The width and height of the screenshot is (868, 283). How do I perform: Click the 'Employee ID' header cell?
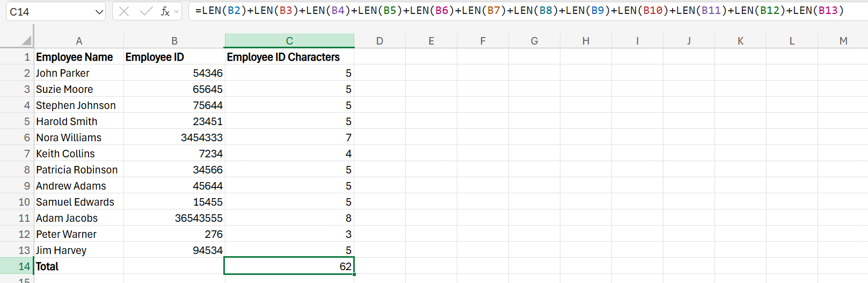click(x=174, y=57)
